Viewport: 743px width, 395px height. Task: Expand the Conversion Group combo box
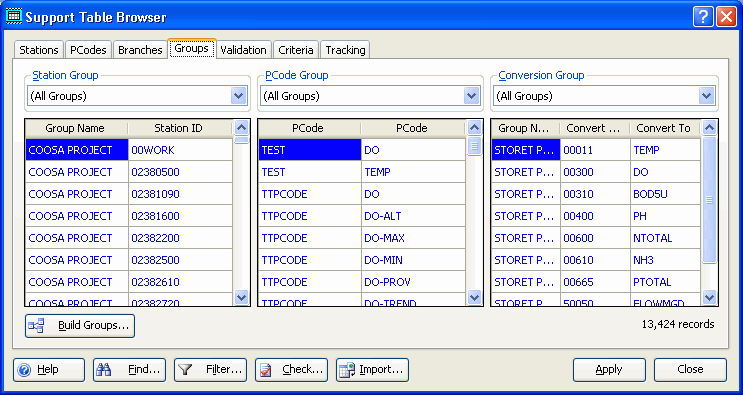(x=707, y=96)
